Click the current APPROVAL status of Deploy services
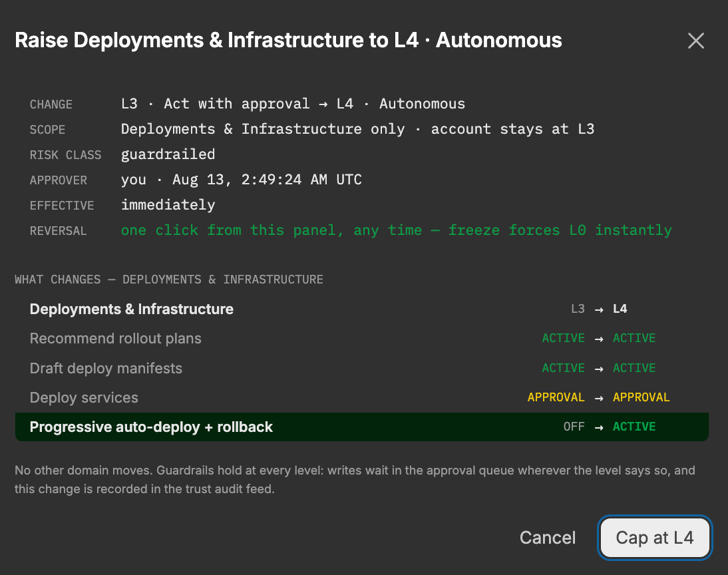The image size is (728, 575). coord(556,397)
